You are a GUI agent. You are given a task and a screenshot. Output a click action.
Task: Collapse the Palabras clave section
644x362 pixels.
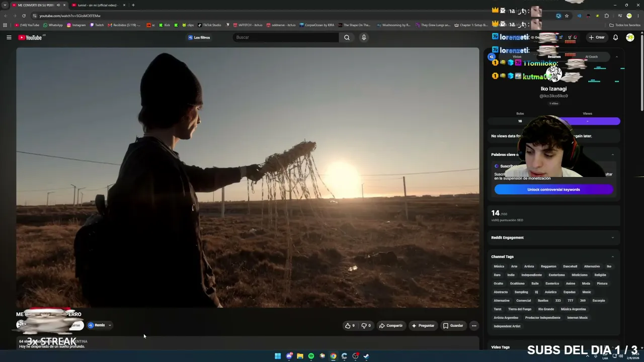[x=612, y=155]
